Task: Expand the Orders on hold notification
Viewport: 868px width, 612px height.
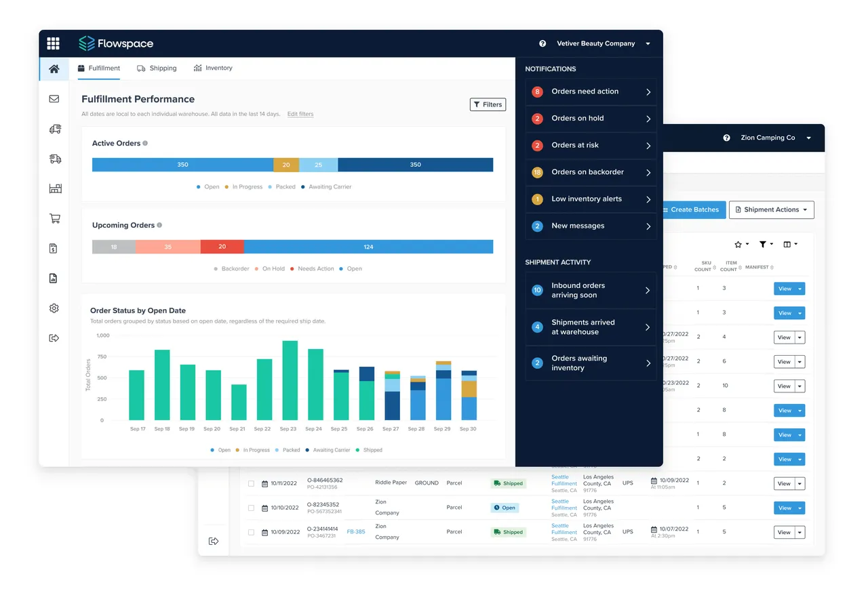Action: tap(648, 119)
